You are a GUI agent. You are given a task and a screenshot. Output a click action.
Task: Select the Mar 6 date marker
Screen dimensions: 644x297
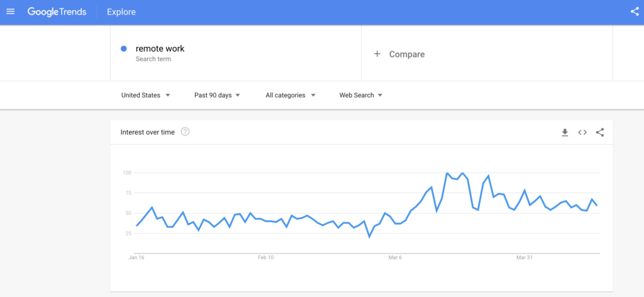pos(395,257)
